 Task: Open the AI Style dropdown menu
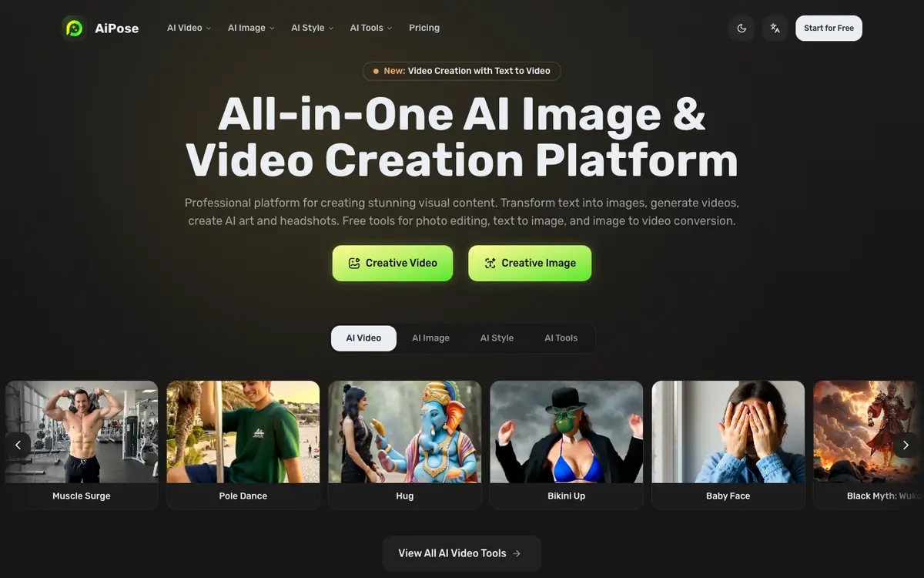312,28
